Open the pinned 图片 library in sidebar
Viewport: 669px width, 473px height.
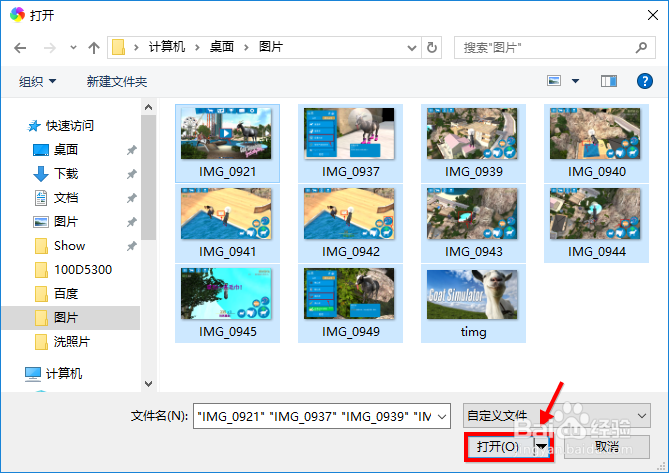tap(66, 221)
